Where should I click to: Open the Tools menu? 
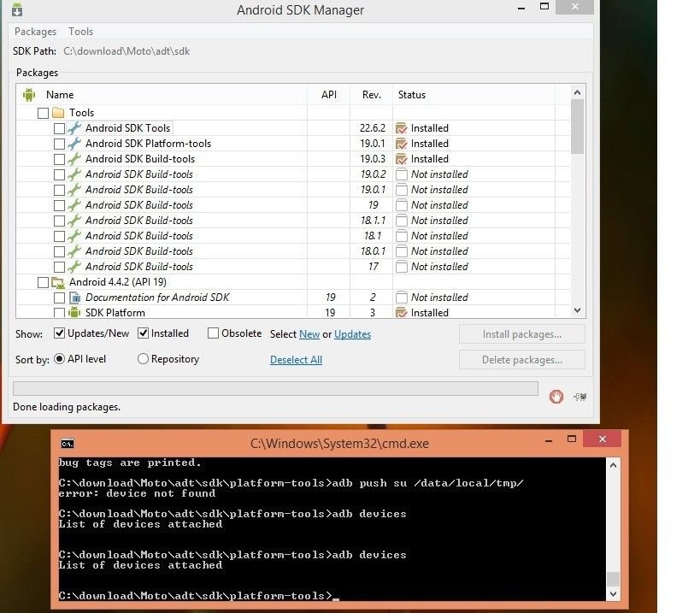tap(81, 32)
